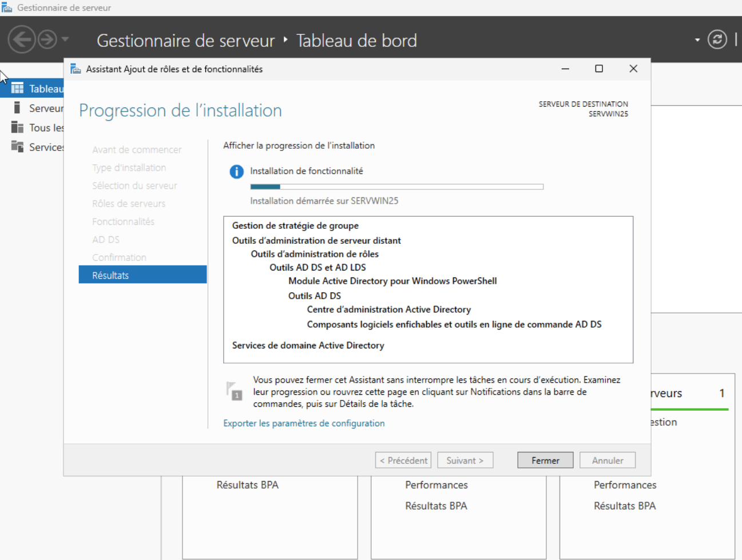Viewport: 742px width, 560px height.
Task: Click the Tous les serveurs icon
Action: [x=18, y=128]
